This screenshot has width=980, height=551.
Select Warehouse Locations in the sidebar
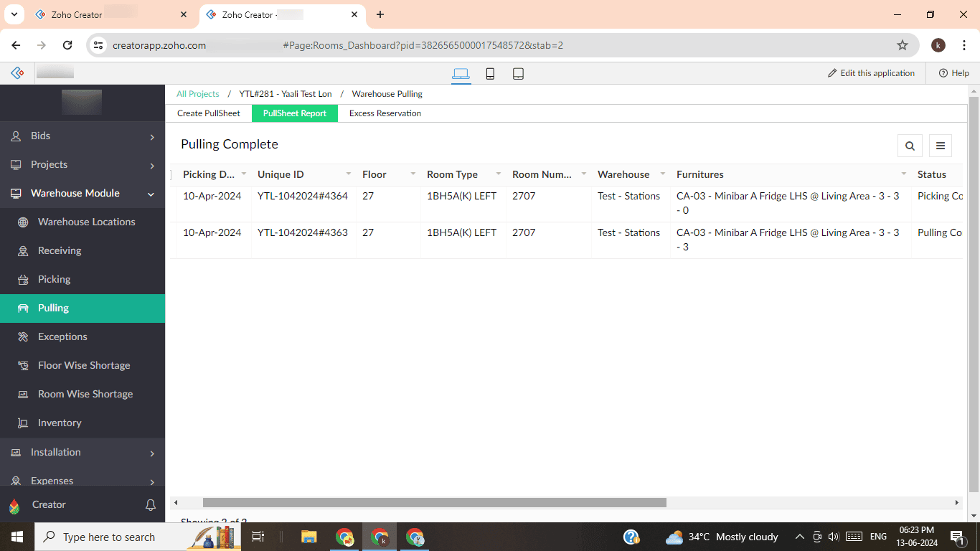pos(86,222)
